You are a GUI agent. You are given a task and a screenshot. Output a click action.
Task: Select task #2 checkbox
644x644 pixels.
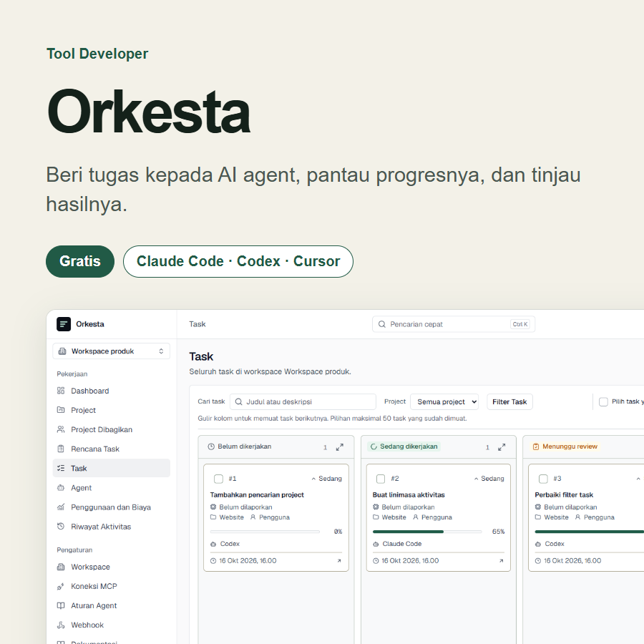tap(381, 479)
